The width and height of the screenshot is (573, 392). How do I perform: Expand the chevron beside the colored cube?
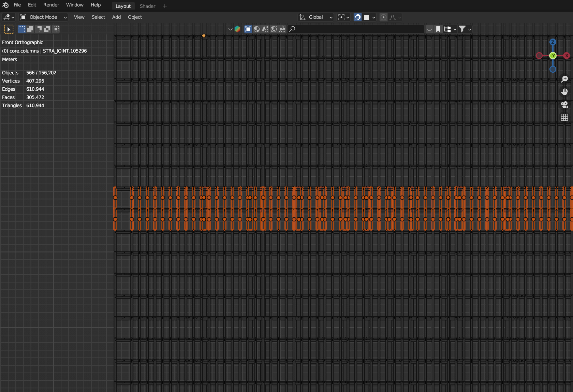pyautogui.click(x=230, y=29)
